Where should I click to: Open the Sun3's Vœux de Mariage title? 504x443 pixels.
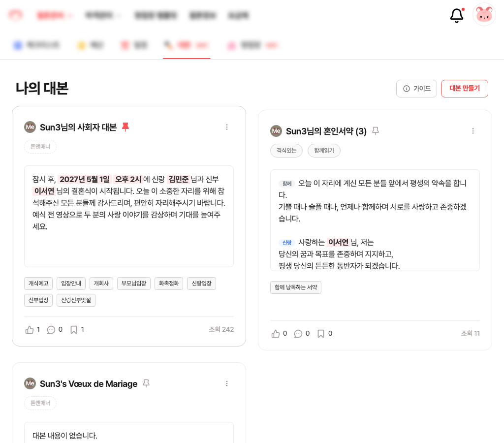(89, 383)
